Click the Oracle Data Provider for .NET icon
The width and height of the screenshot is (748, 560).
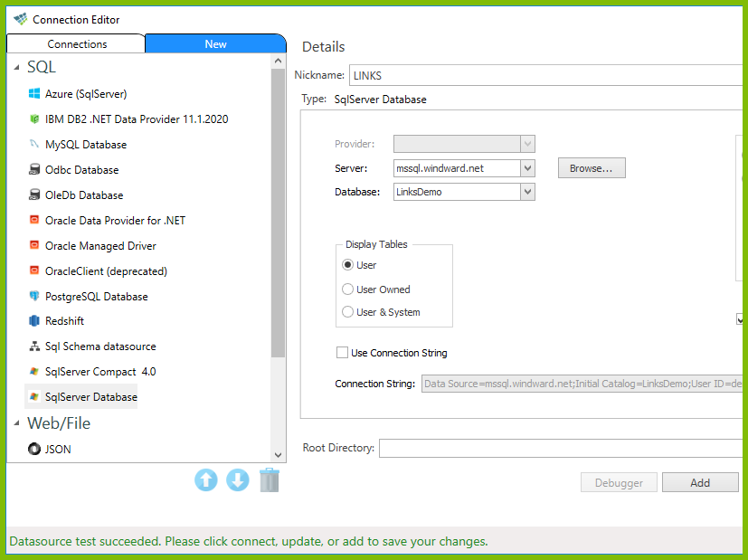click(x=34, y=220)
